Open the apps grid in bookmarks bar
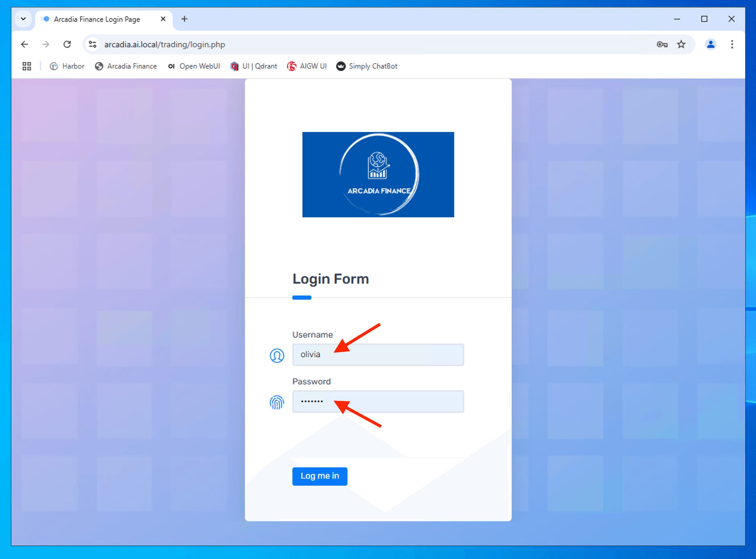The height and width of the screenshot is (559, 756). [27, 66]
